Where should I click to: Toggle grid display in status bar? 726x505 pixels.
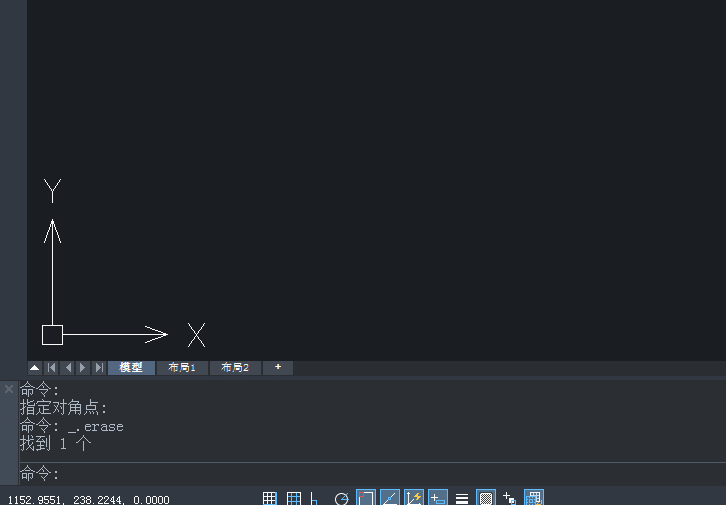click(x=294, y=498)
